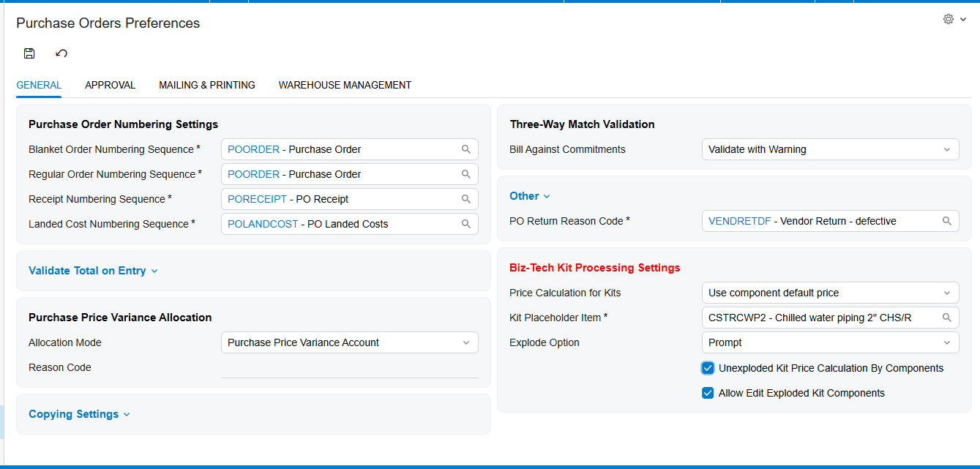Click the Purchase Price Variance Allocation heading
Image resolution: width=980 pixels, height=469 pixels.
click(x=120, y=318)
